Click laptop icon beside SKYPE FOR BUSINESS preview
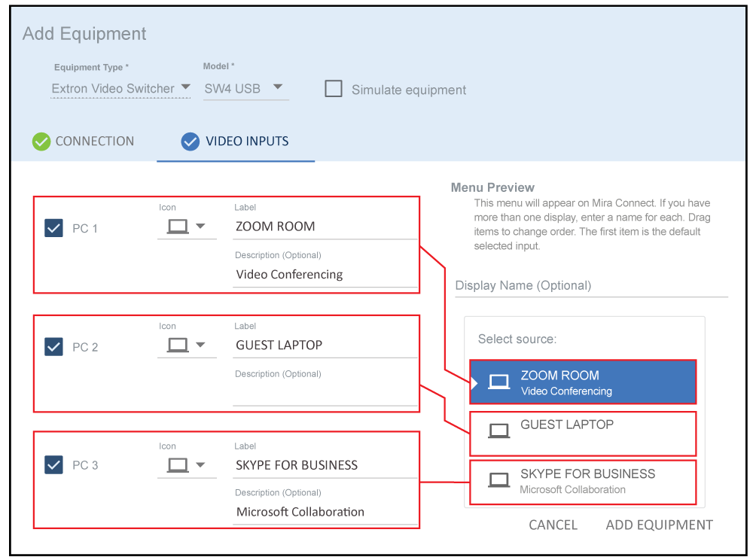This screenshot has height=560, width=753. [498, 479]
